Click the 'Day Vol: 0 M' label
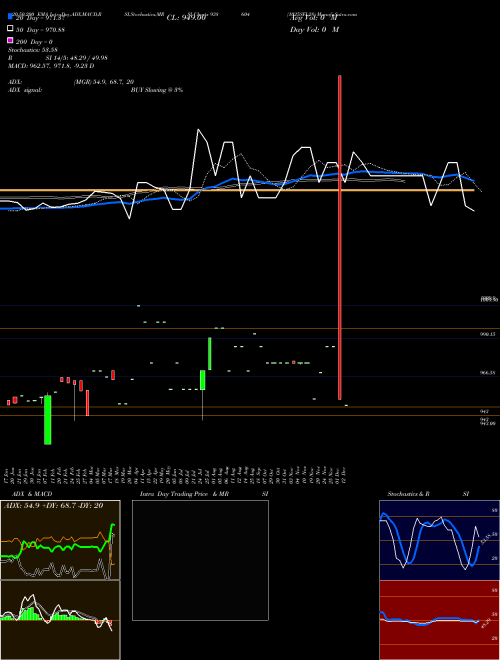The height and width of the screenshot is (660, 500). pyautogui.click(x=314, y=30)
